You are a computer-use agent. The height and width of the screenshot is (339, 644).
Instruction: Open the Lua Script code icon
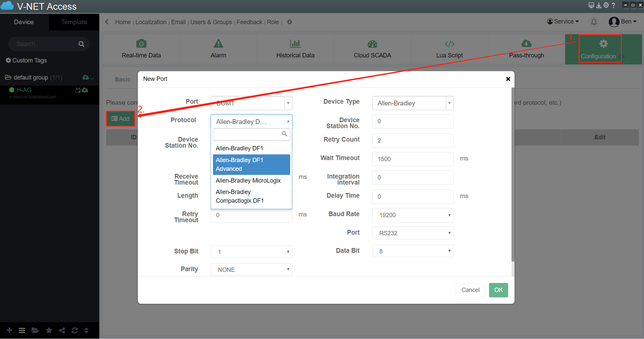click(449, 44)
